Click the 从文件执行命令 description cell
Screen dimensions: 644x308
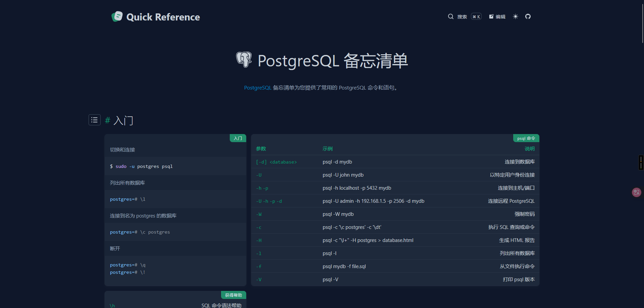coord(517,266)
